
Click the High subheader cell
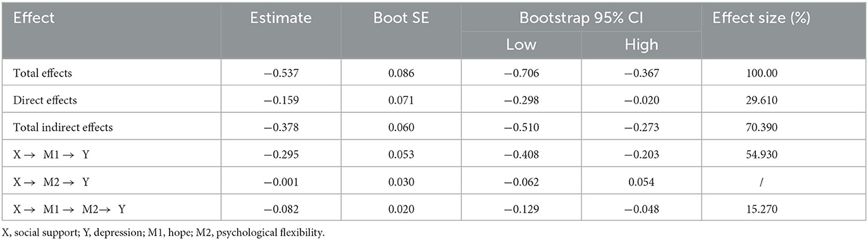point(641,45)
